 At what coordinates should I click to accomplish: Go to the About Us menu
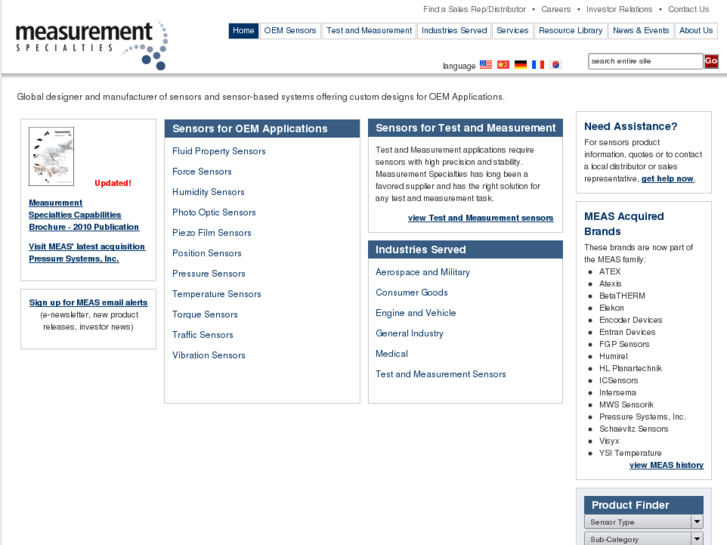[x=696, y=31]
